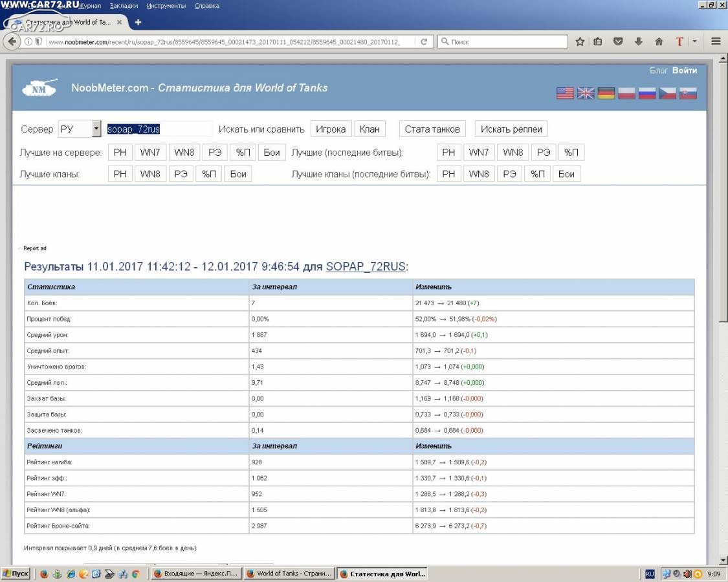Go to the browser home page
The width and height of the screenshot is (728, 582).
(x=659, y=42)
